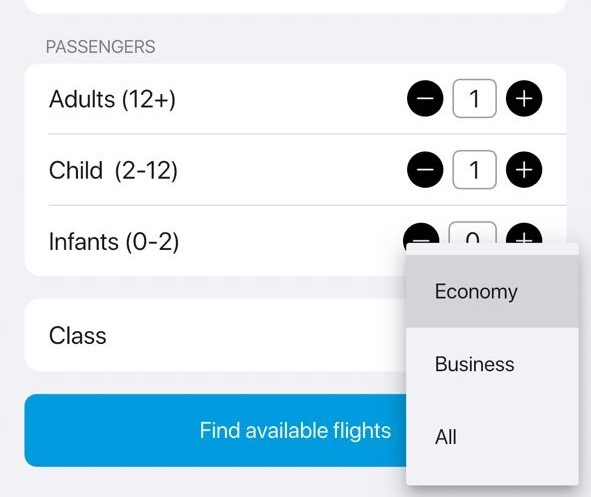This screenshot has width=591, height=497.
Task: Tap the Infants (0-2) label
Action: 114,242
